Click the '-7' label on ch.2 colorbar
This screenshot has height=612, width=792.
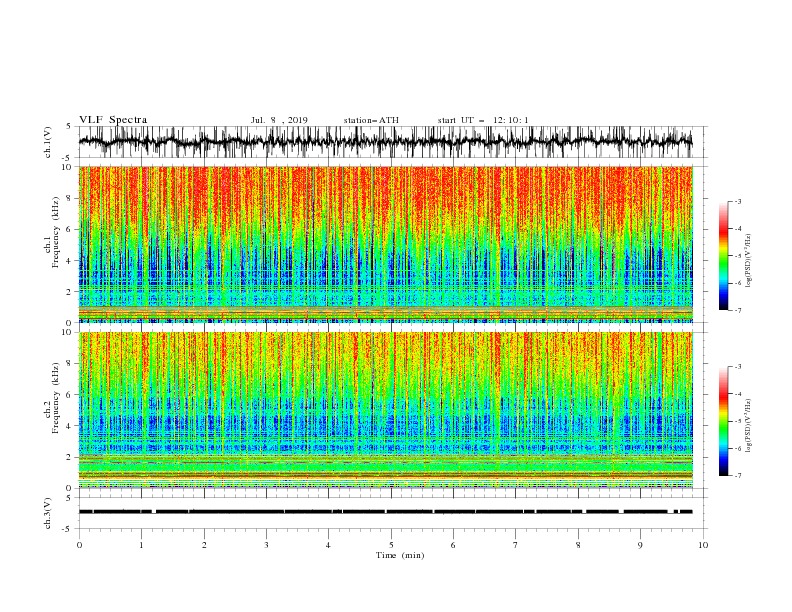click(737, 476)
